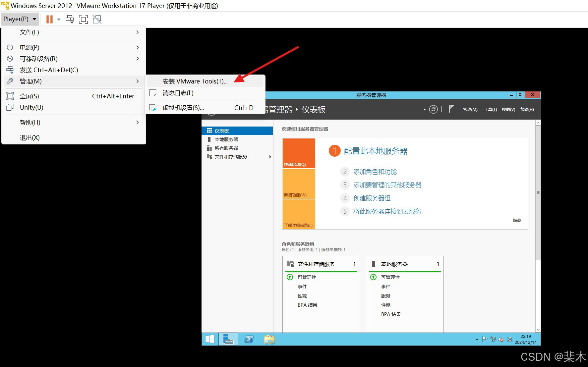Open Server Manager 帮助(H) menu
This screenshot has height=367, width=588.
tap(527, 110)
